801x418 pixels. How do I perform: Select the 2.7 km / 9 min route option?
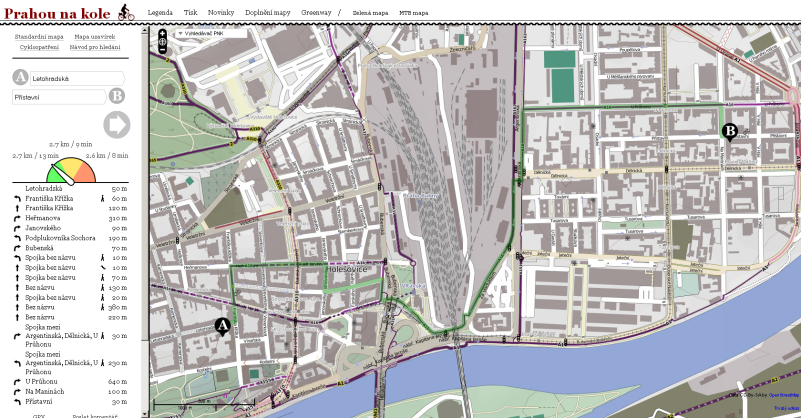(x=70, y=144)
